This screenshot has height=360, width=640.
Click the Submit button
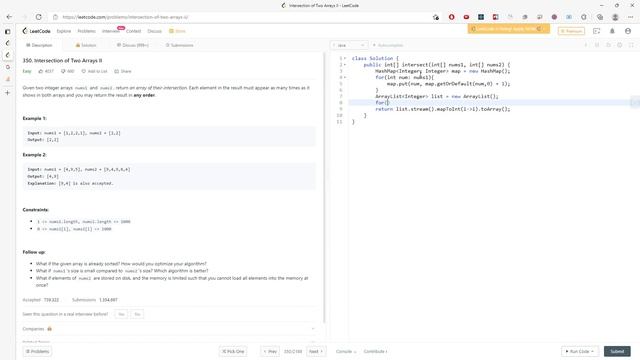(617, 351)
